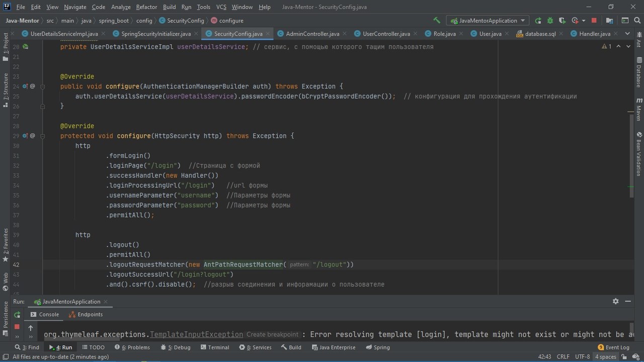Open the File menu

(20, 7)
